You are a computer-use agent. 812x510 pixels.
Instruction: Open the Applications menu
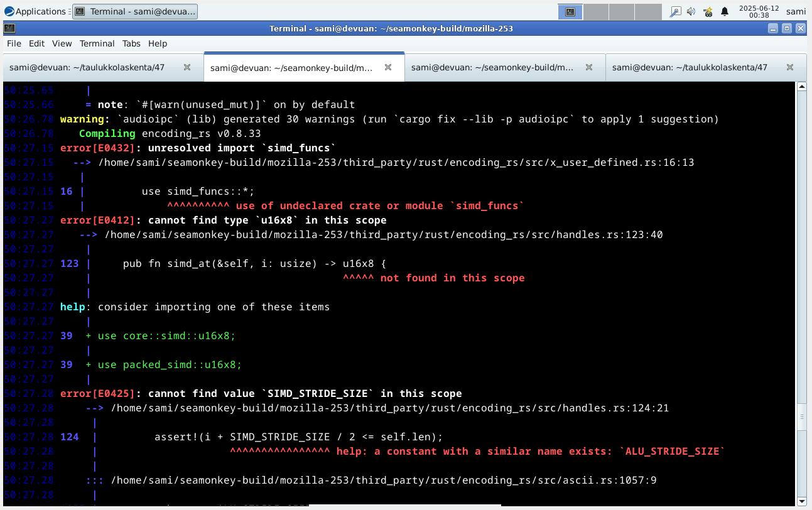35,11
